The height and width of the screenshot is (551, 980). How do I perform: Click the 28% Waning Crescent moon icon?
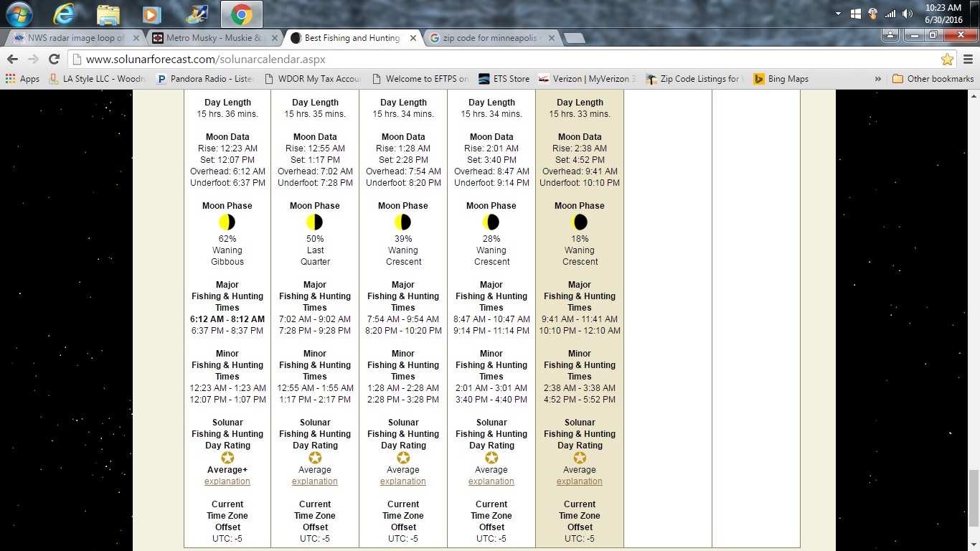(491, 222)
